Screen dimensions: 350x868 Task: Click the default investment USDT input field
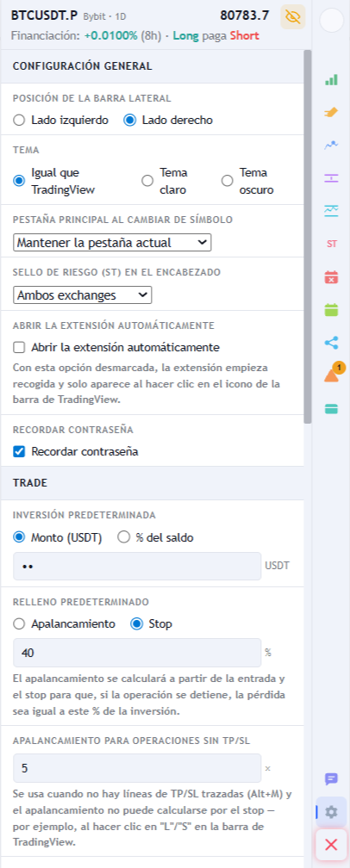(137, 567)
